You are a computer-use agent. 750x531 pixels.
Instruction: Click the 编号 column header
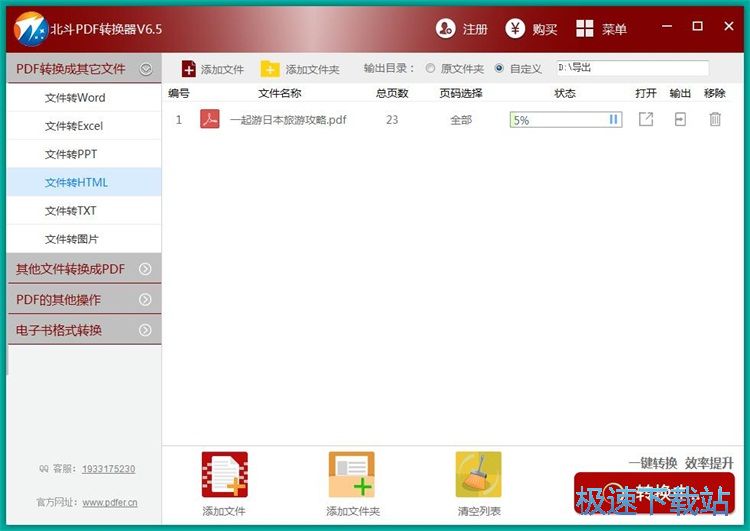click(x=179, y=93)
